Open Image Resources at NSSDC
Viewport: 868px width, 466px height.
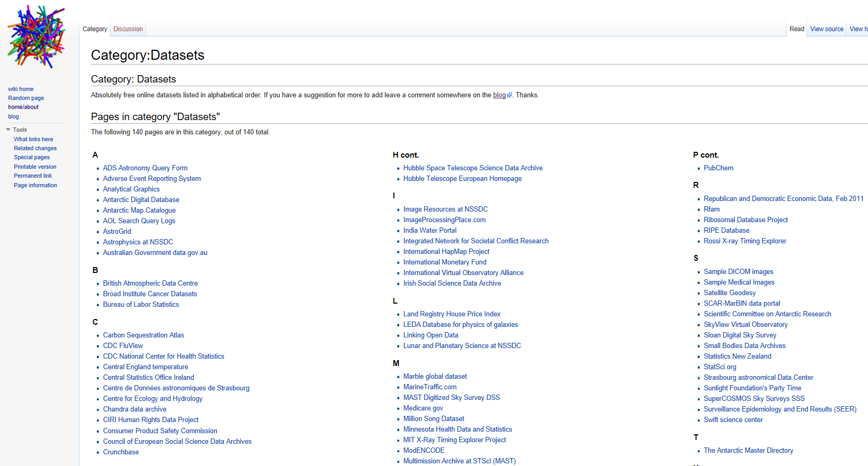(445, 209)
